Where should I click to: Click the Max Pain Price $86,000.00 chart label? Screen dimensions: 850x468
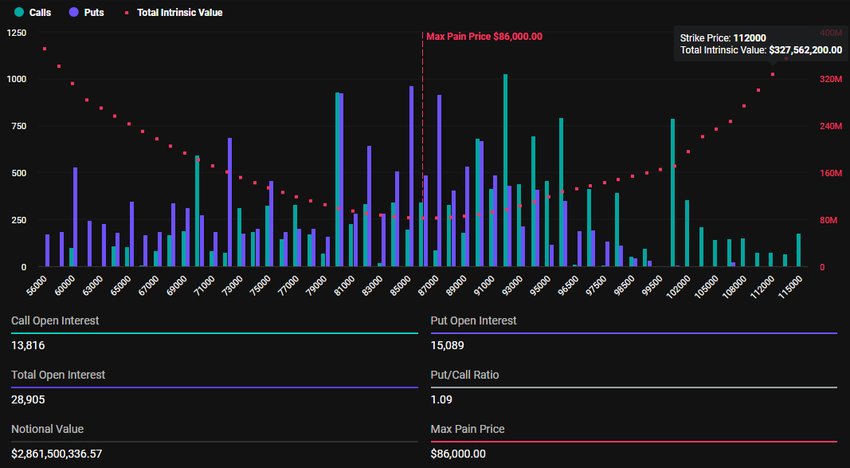point(484,36)
